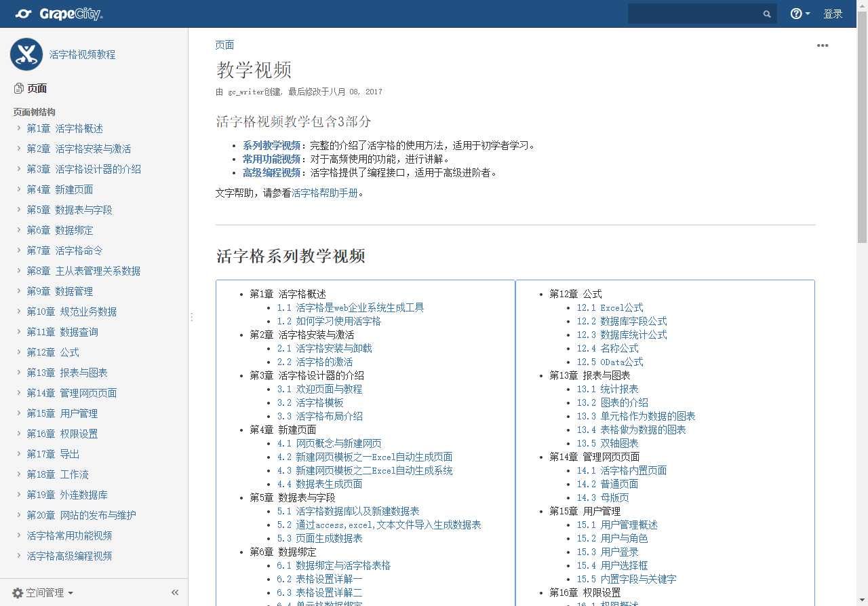
Task: Open 15.2 用户与角色
Action: click(x=612, y=538)
